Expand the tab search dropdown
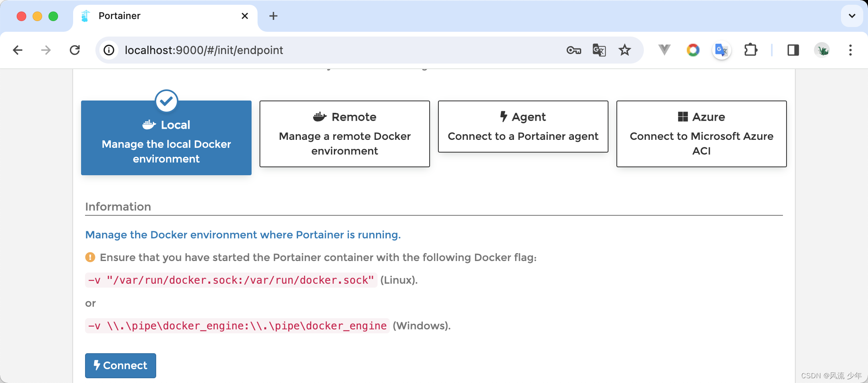This screenshot has height=383, width=868. (x=852, y=16)
